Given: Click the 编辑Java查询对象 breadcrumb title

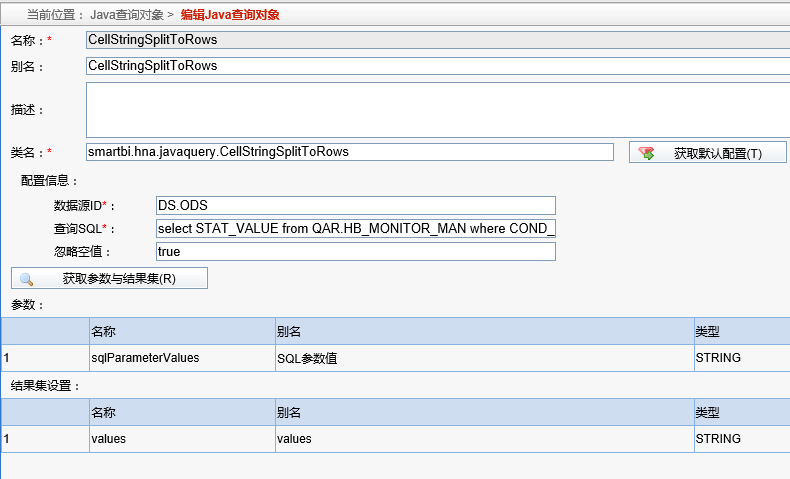Looking at the screenshot, I should coord(230,15).
